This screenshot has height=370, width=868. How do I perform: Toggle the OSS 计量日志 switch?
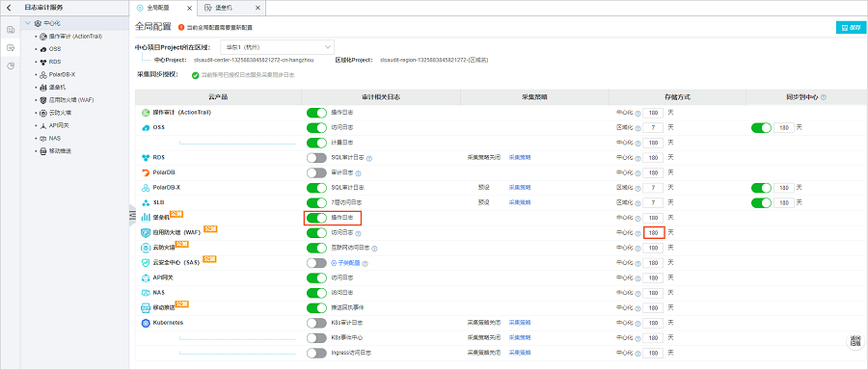pos(316,143)
